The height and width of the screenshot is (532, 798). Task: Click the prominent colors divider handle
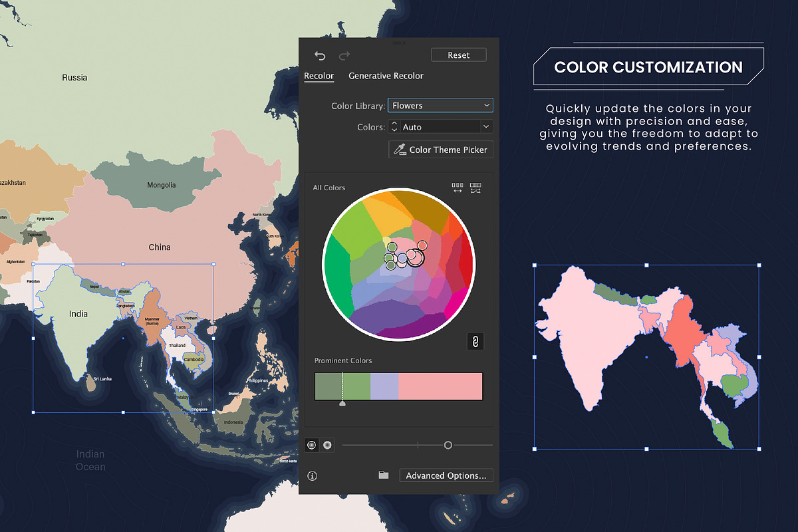pos(342,402)
